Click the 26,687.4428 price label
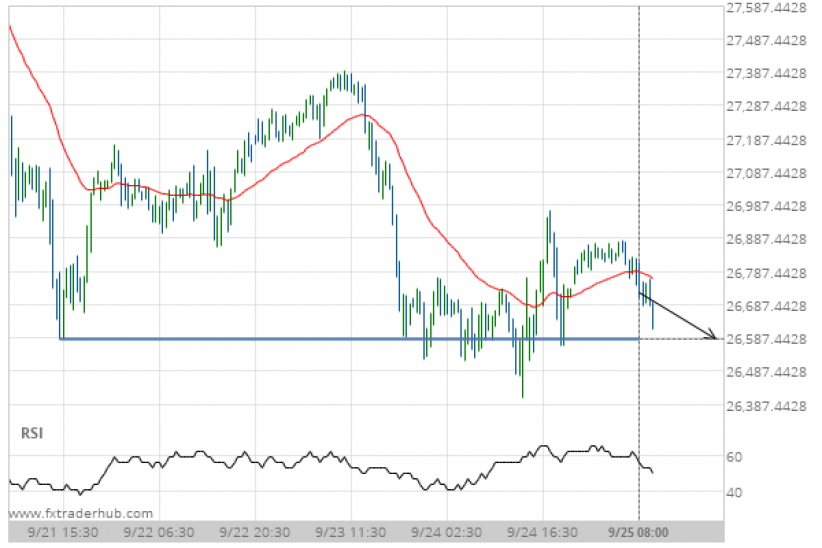822x548 pixels. 766,306
